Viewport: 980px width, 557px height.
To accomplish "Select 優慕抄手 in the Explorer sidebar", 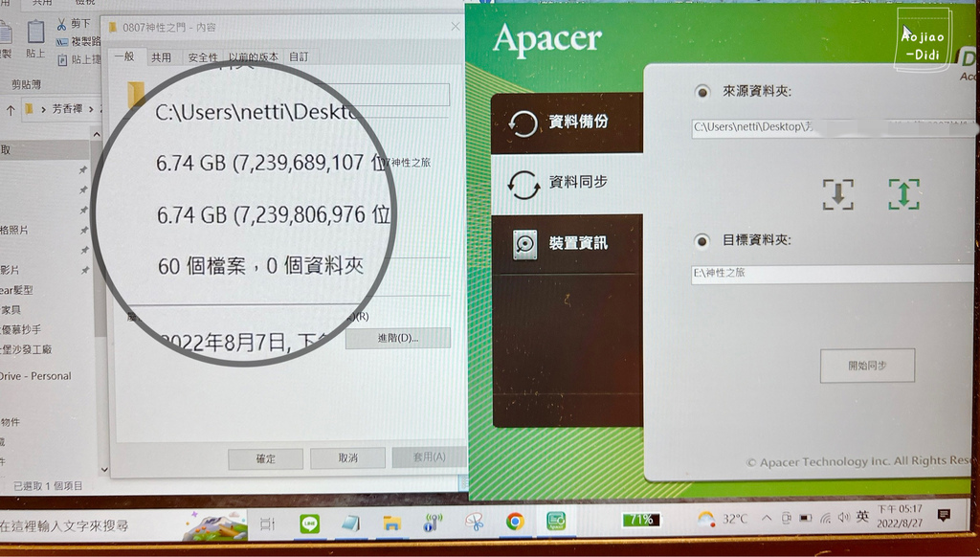I will coord(21,329).
